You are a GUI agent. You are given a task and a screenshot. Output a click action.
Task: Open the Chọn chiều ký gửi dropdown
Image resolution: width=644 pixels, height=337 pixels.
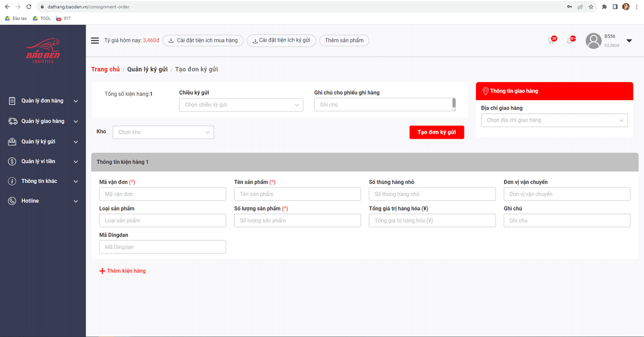pos(241,105)
